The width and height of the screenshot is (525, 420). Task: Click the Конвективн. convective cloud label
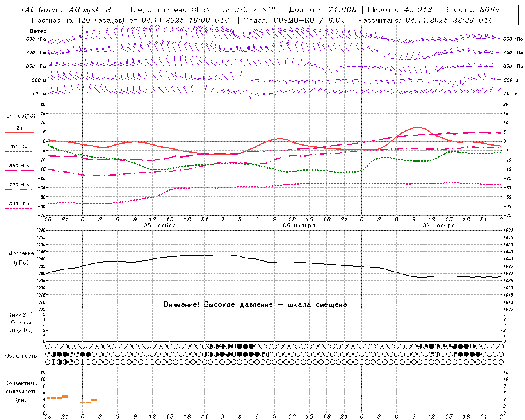click(21, 383)
